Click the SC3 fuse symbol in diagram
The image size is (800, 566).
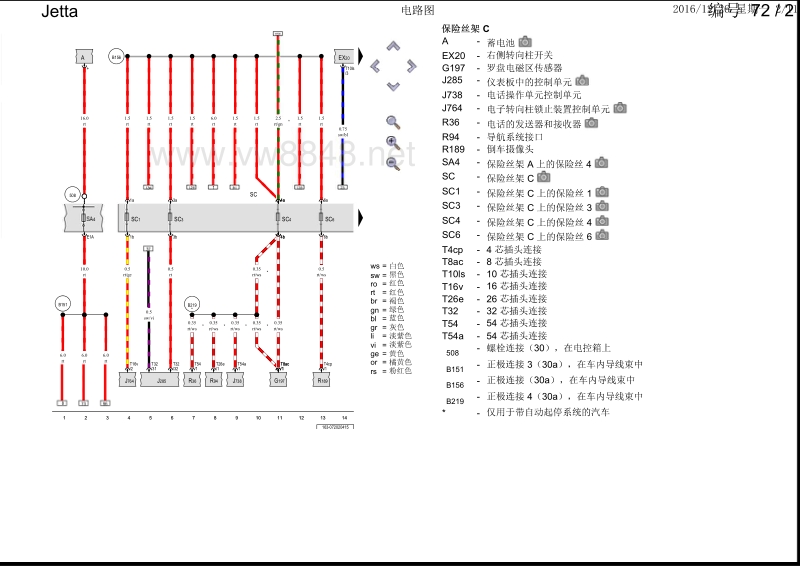(170, 218)
